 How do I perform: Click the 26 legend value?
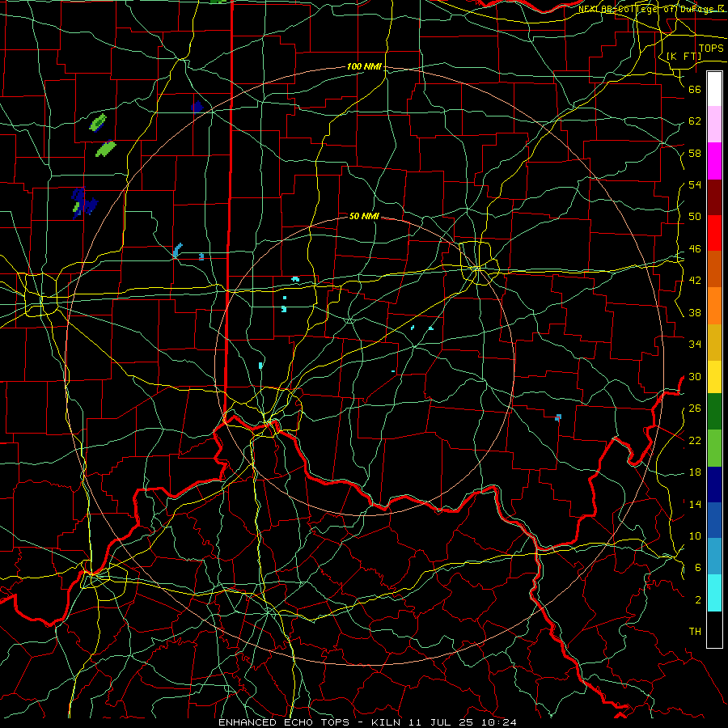coord(695,408)
